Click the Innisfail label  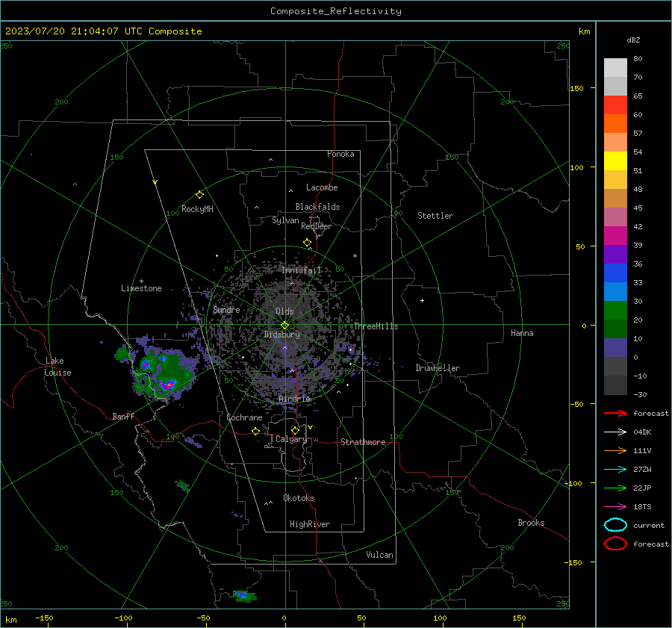(x=302, y=270)
